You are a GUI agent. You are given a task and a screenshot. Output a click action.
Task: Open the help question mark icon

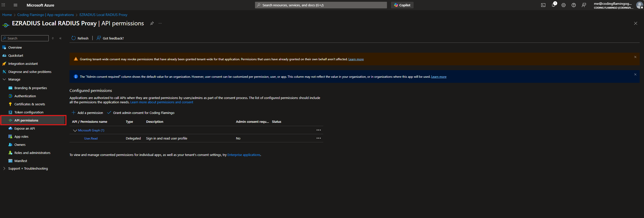574,5
